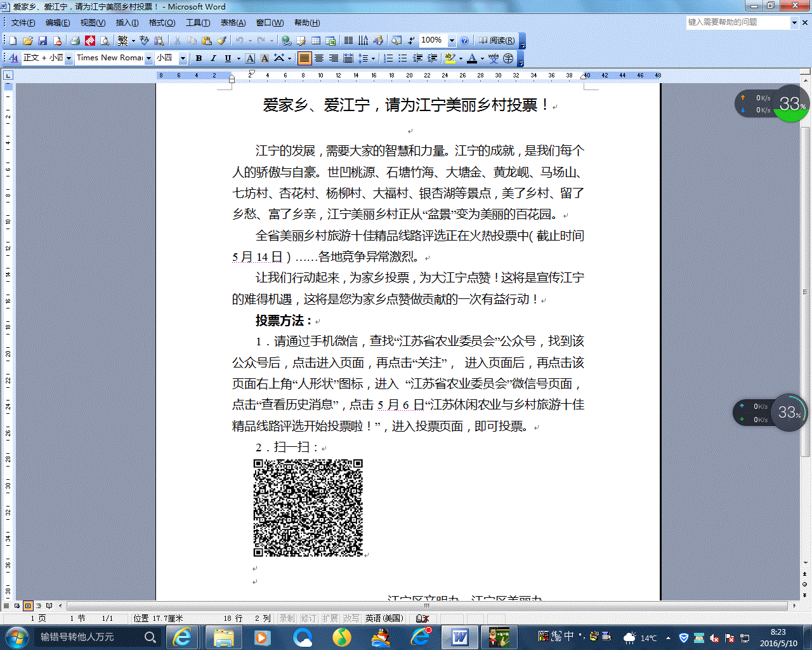Open the 工具(T) menu
The width and height of the screenshot is (812, 650).
click(x=198, y=23)
